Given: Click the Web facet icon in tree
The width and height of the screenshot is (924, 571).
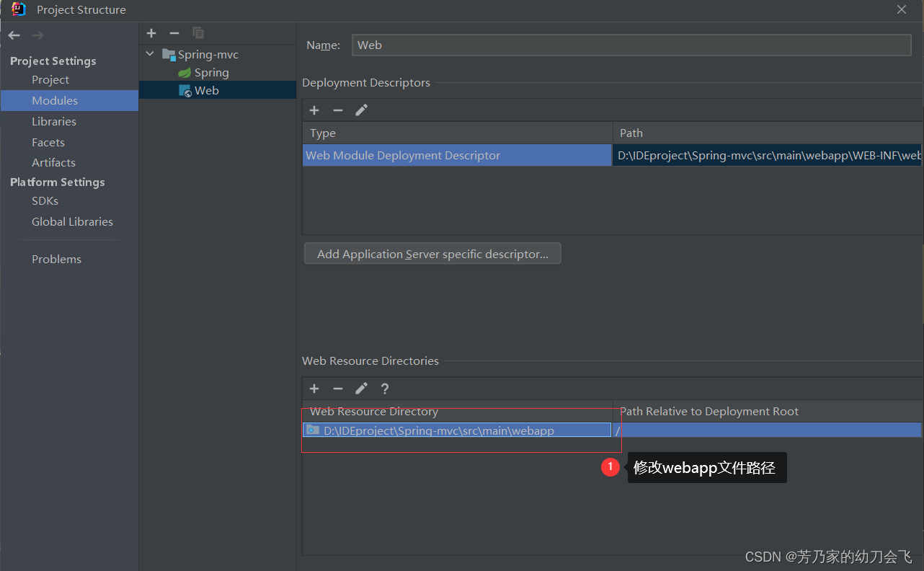Looking at the screenshot, I should pyautogui.click(x=185, y=91).
